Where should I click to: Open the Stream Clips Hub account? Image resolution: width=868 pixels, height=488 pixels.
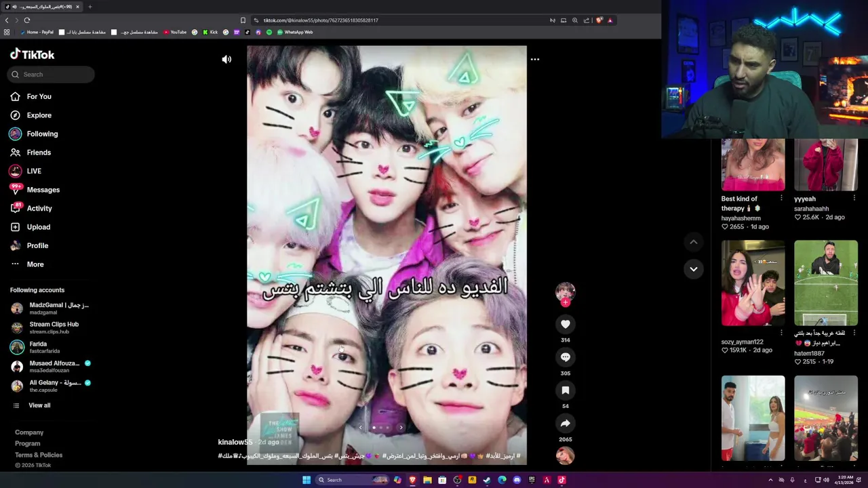tap(52, 327)
